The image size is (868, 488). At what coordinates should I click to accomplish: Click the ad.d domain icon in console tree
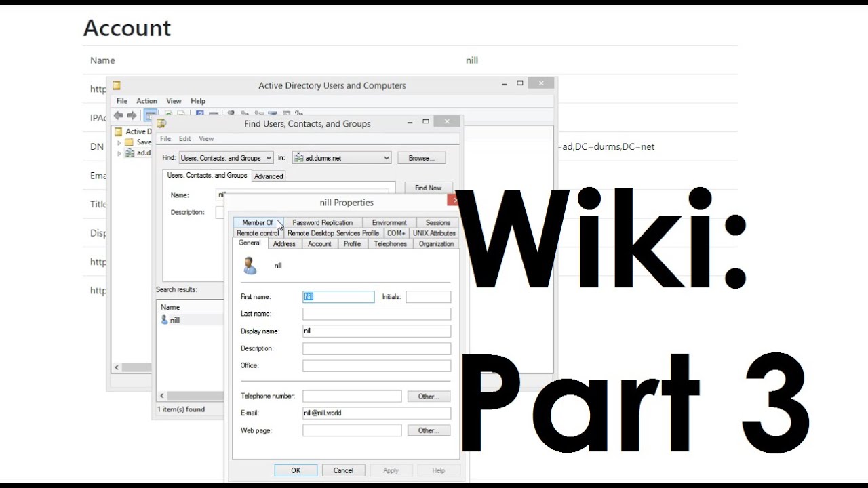[129, 153]
